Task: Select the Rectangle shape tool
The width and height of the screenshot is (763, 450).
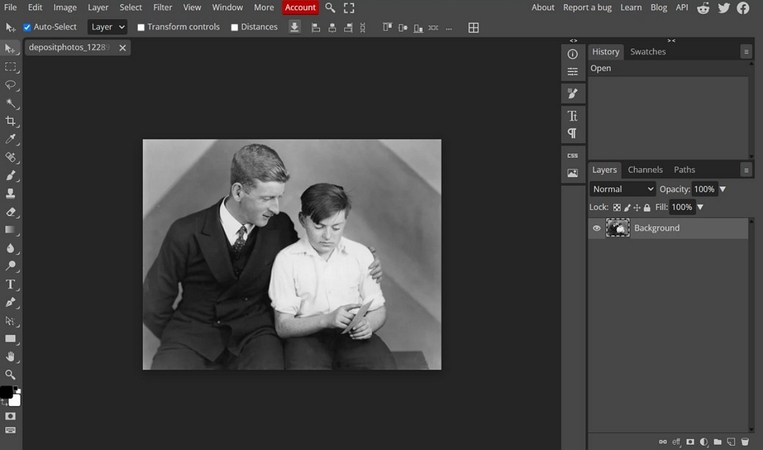Action: coord(10,339)
